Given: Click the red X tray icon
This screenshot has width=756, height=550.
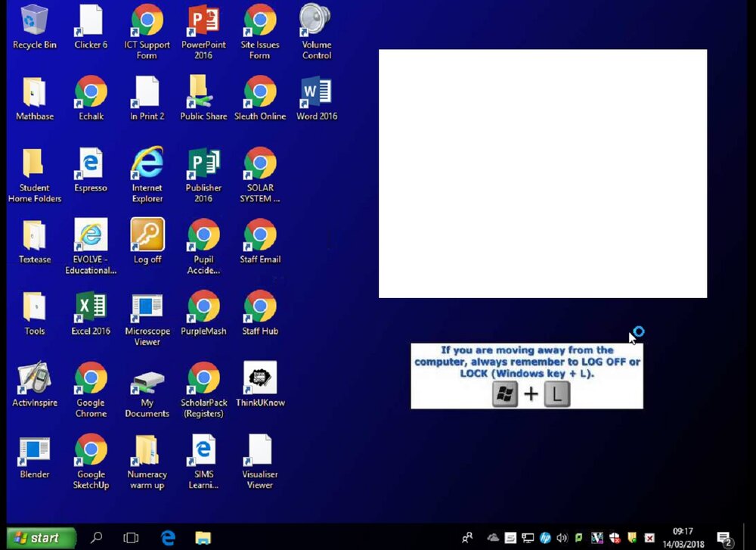Looking at the screenshot, I should [649, 537].
